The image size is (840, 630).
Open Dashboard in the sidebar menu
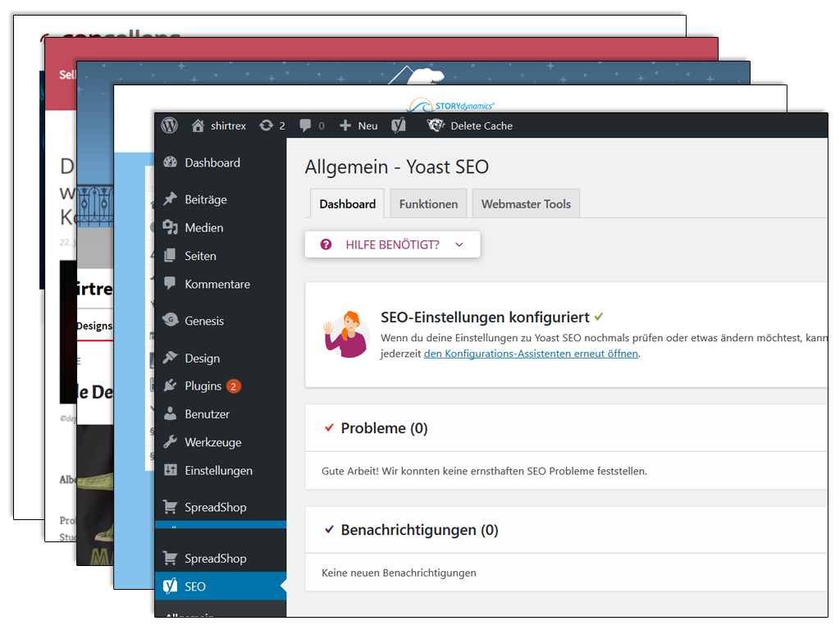(212, 162)
